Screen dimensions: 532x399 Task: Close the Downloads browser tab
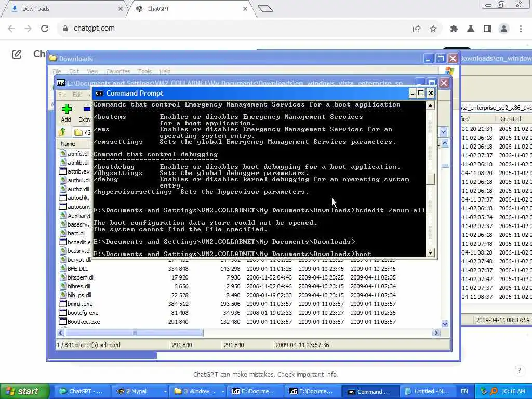click(120, 9)
